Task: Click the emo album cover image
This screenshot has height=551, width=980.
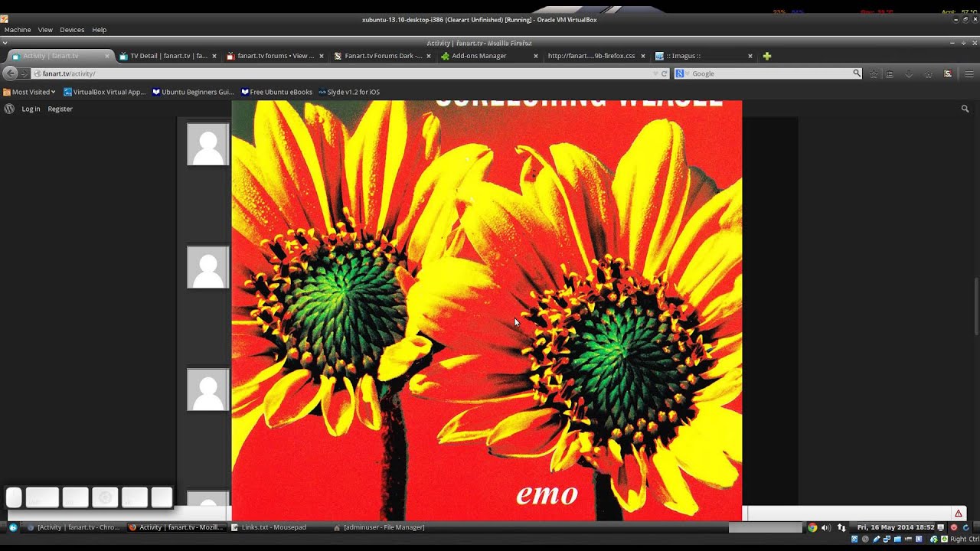Action: point(487,311)
